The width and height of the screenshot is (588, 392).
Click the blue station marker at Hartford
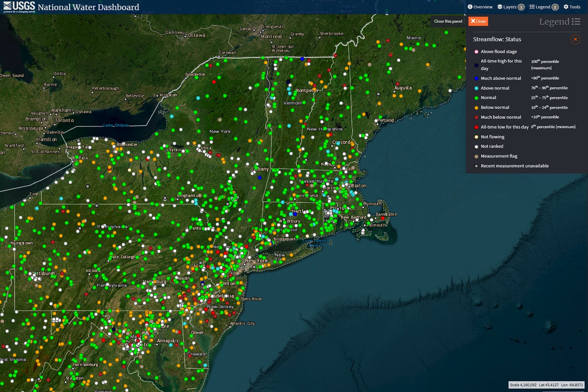tap(295, 214)
